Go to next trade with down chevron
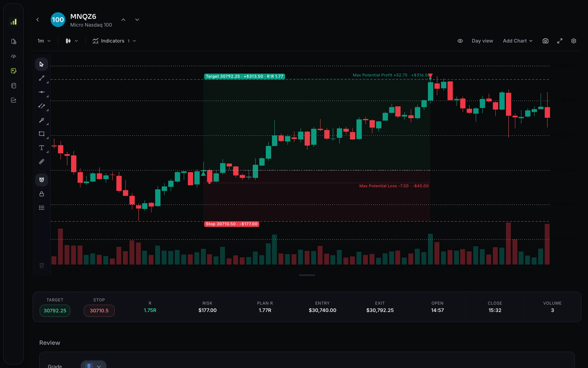Screen dimensions: 588x368 (x=137, y=20)
